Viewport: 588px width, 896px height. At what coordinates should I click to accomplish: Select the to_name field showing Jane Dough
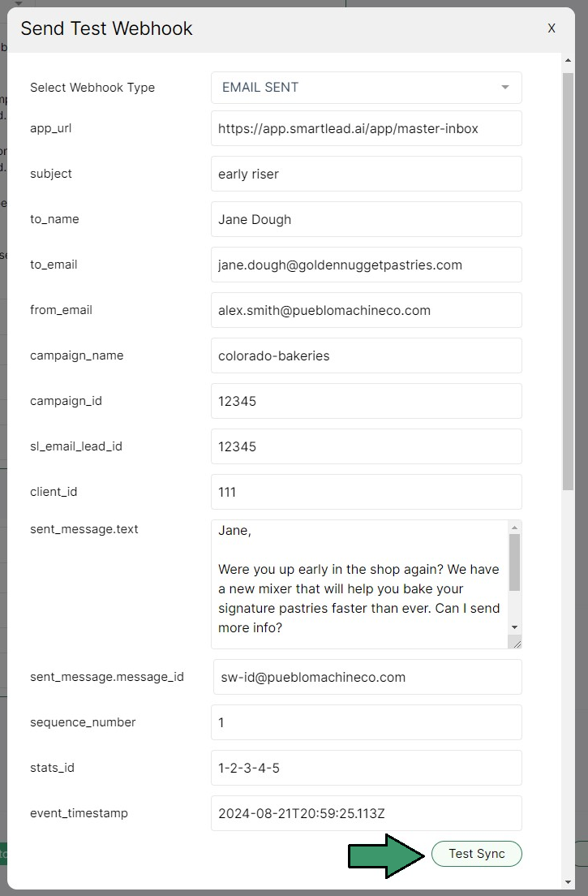pos(366,219)
